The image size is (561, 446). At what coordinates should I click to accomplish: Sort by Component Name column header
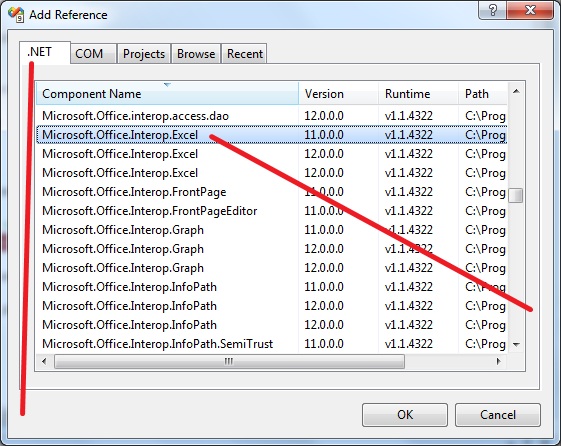(167, 94)
